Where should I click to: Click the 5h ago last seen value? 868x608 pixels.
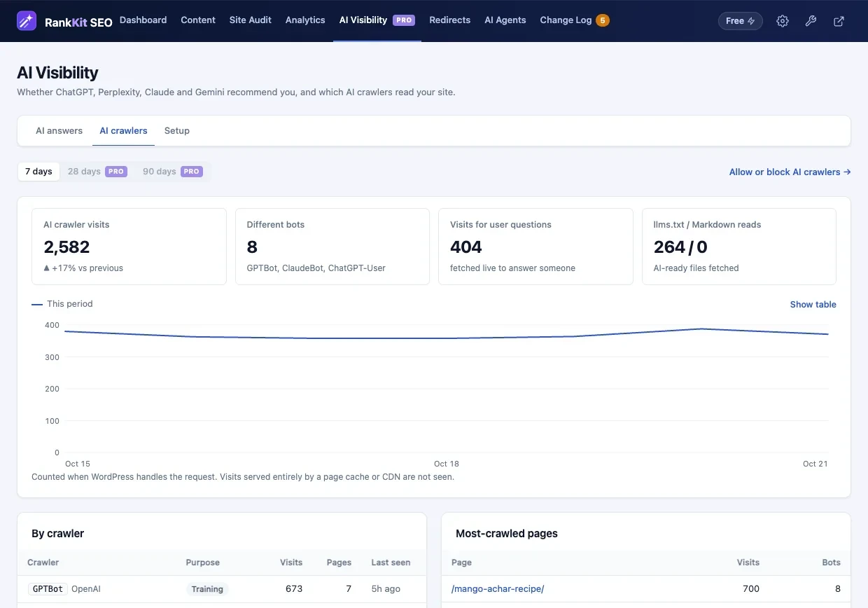tap(386, 589)
